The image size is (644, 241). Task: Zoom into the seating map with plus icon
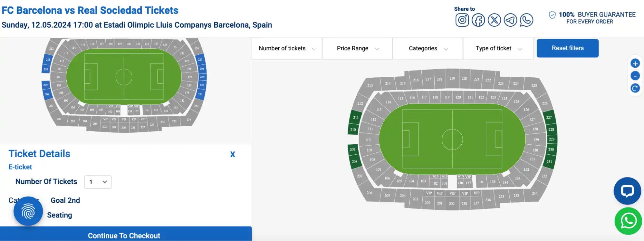635,63
